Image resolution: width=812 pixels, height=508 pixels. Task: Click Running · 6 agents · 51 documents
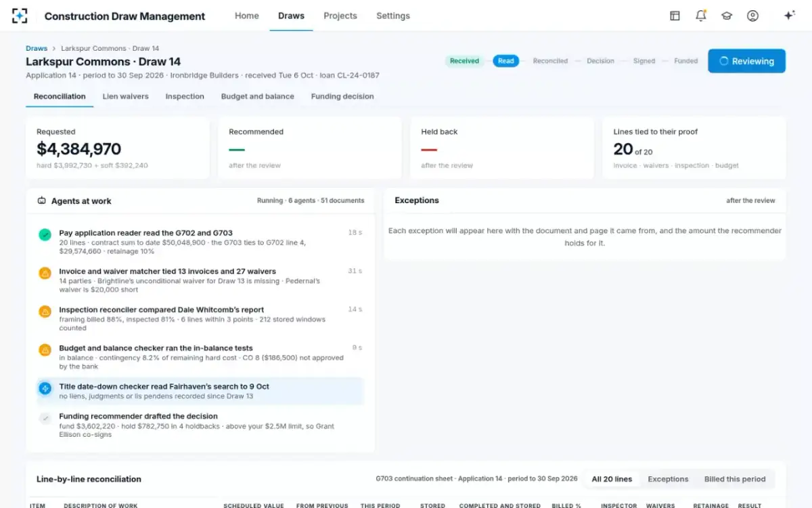(311, 200)
